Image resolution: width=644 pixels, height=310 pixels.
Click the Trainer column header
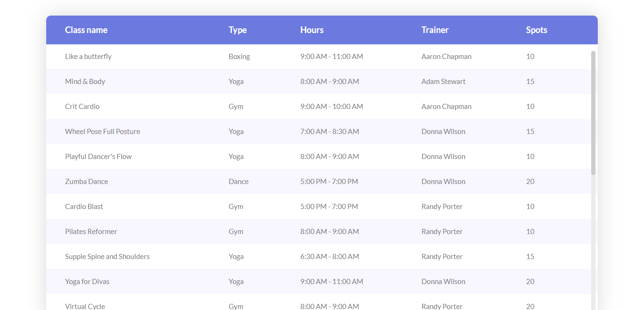click(x=435, y=30)
